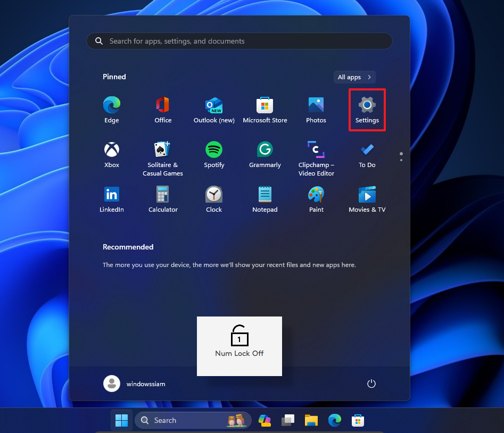Viewport: 504px width, 433px height.
Task: Open the Edge pinned app
Action: [x=112, y=110]
